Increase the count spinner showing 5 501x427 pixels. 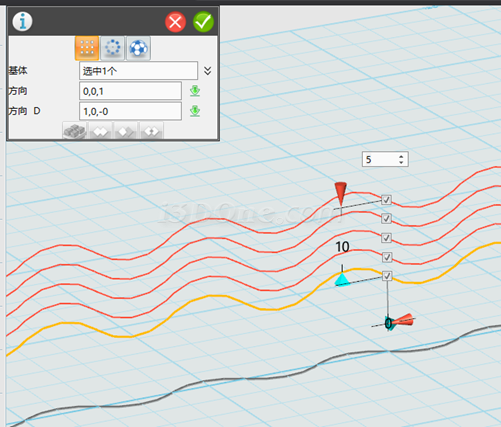tap(401, 156)
